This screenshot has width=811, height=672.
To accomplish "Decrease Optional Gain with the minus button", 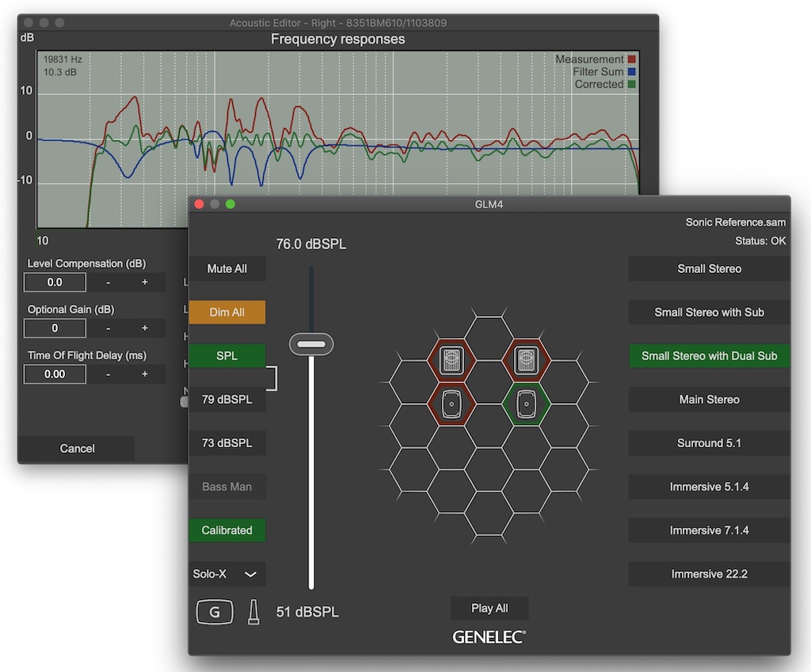I will click(108, 328).
